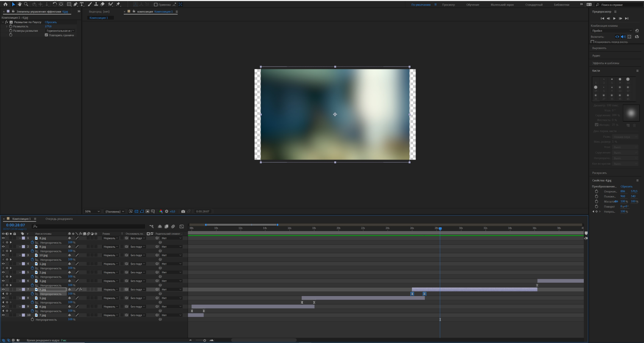Switch to the Маленький экран workspace
644x343 pixels.
pyautogui.click(x=502, y=5)
